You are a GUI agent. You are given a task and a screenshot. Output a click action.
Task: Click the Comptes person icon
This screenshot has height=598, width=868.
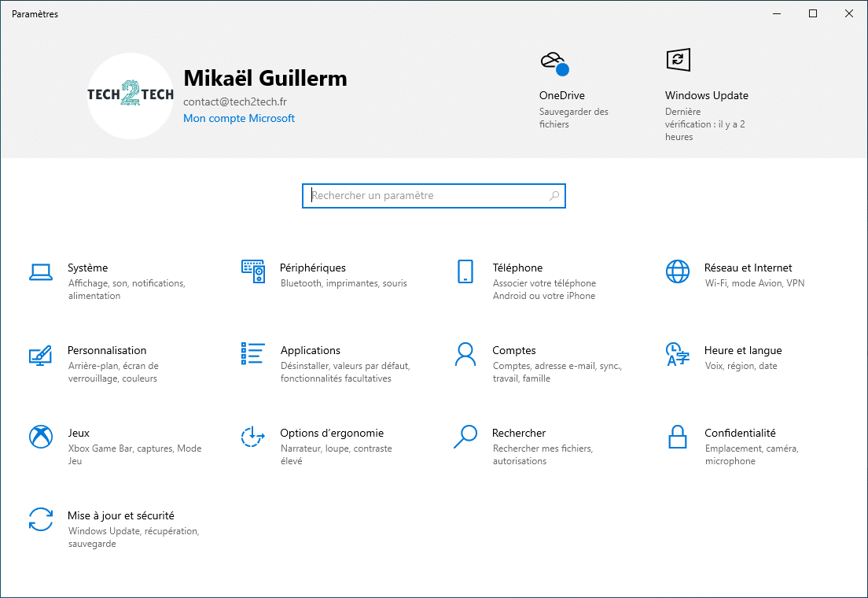click(x=465, y=354)
